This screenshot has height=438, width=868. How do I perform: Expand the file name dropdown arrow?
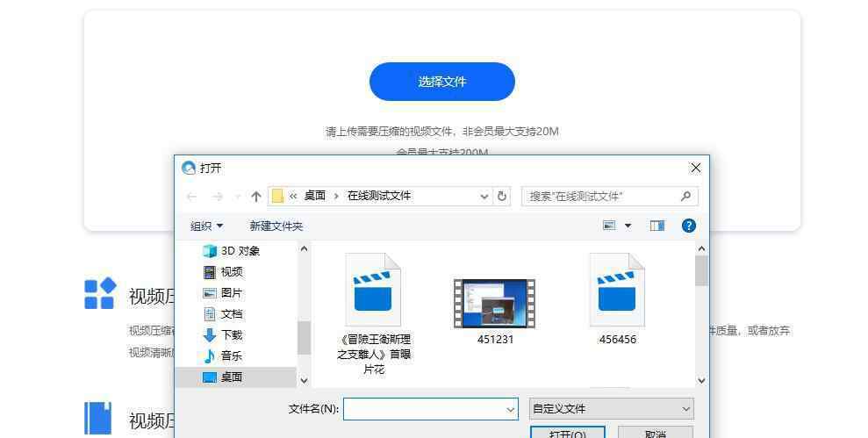tap(511, 409)
